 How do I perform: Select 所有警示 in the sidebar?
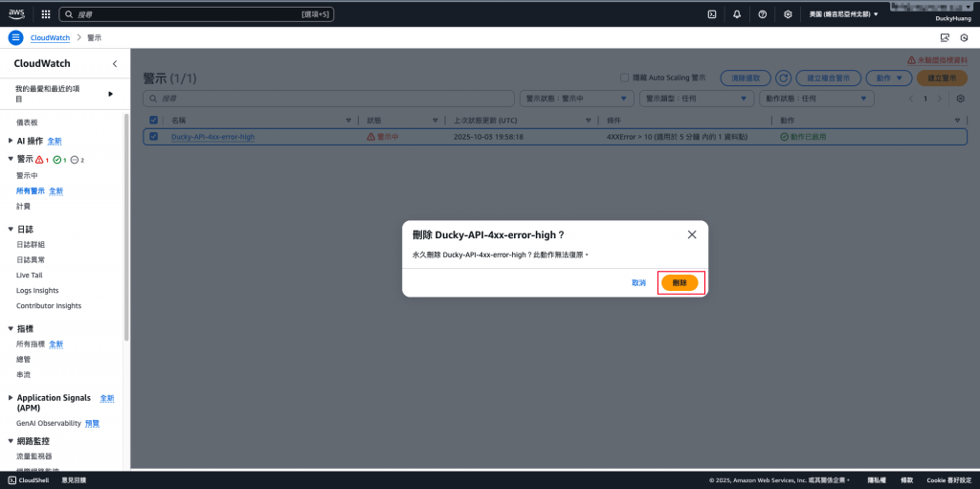click(31, 190)
